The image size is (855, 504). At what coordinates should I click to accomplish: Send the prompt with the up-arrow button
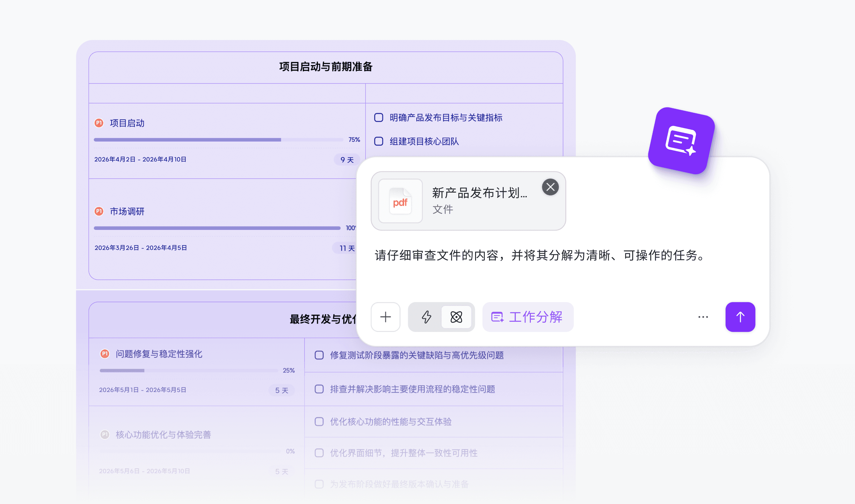tap(740, 317)
